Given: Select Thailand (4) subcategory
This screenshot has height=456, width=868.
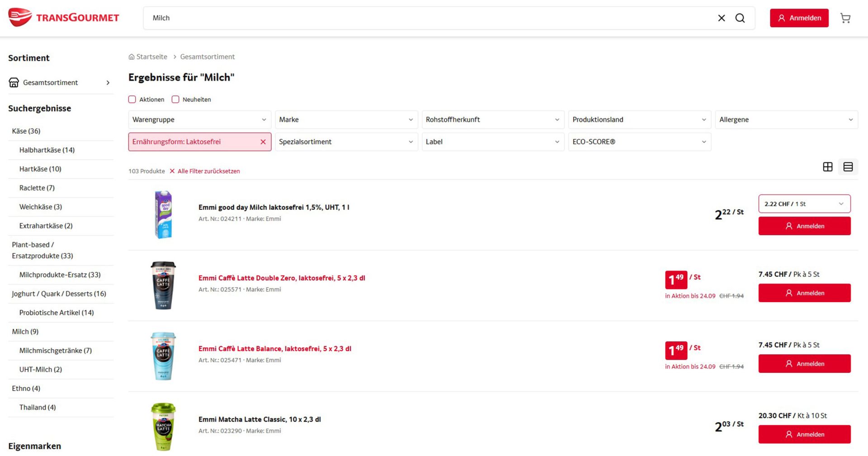Looking at the screenshot, I should coord(38,408).
